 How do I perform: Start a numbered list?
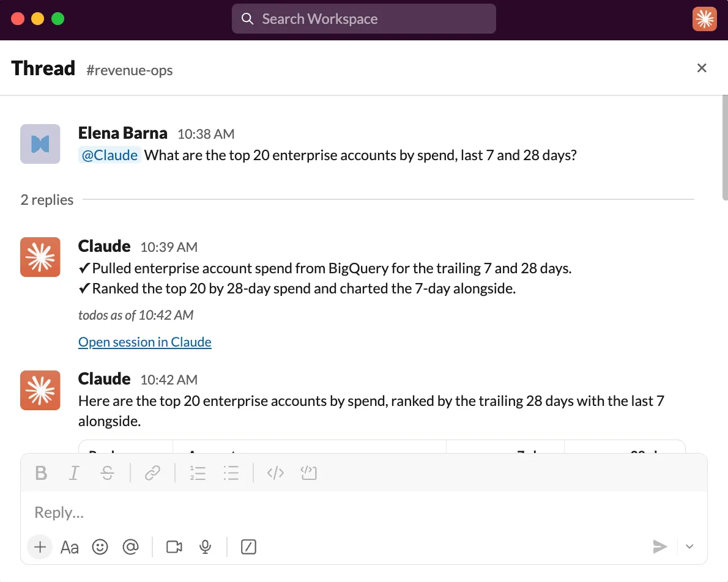click(x=198, y=473)
